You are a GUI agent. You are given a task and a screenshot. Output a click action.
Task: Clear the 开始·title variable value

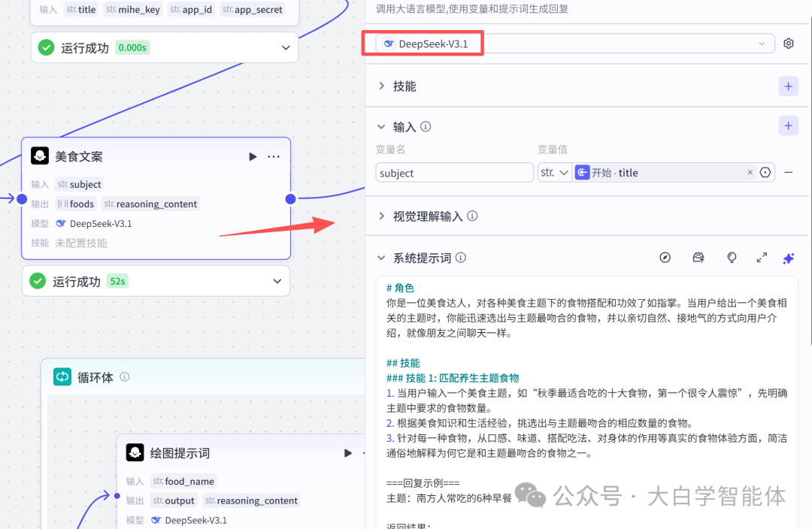point(750,172)
